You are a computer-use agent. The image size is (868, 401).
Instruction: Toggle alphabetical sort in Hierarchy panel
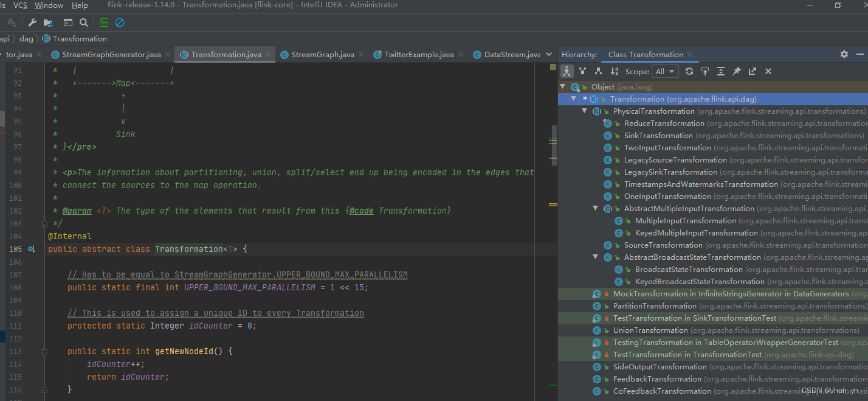pos(614,71)
